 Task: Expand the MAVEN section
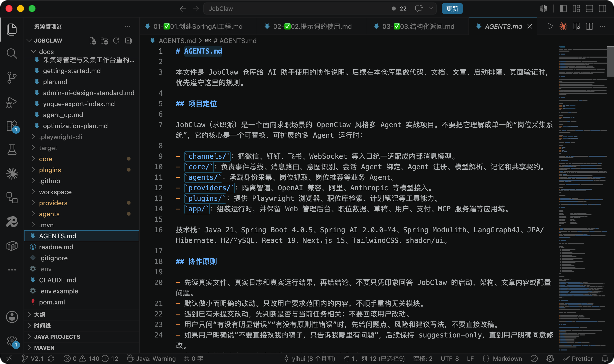click(x=82, y=347)
